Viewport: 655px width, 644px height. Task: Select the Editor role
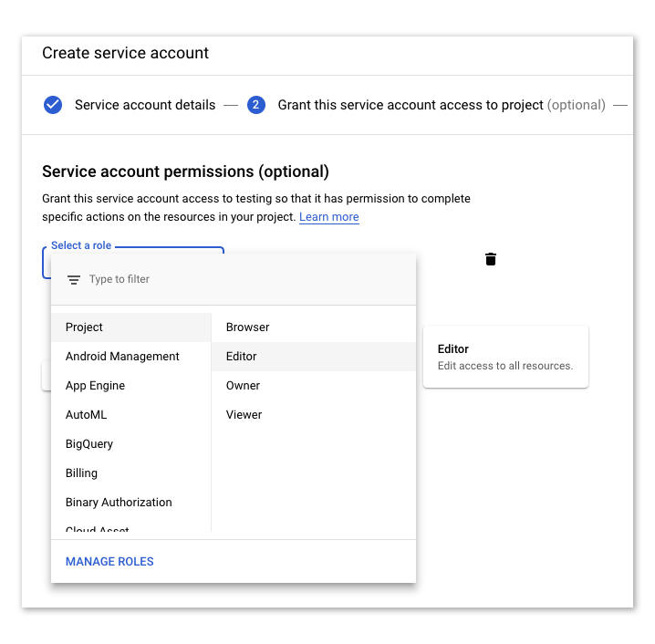(x=242, y=357)
